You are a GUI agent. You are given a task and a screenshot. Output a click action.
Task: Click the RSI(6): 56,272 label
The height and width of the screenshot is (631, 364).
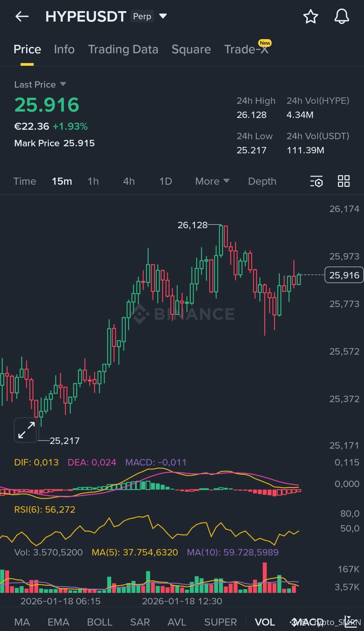(x=44, y=510)
